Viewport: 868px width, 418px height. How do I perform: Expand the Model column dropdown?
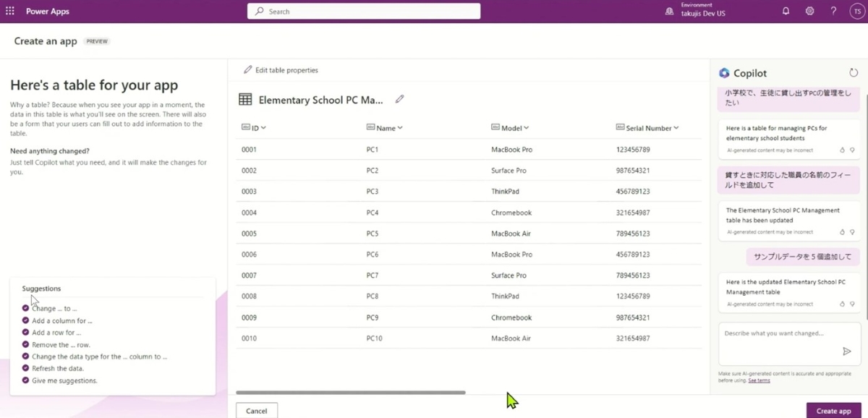[527, 128]
